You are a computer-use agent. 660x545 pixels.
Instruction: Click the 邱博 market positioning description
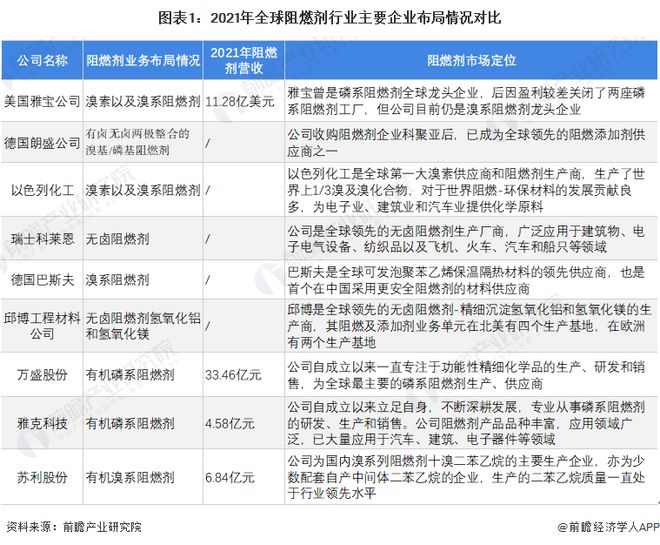pyautogui.click(x=469, y=326)
